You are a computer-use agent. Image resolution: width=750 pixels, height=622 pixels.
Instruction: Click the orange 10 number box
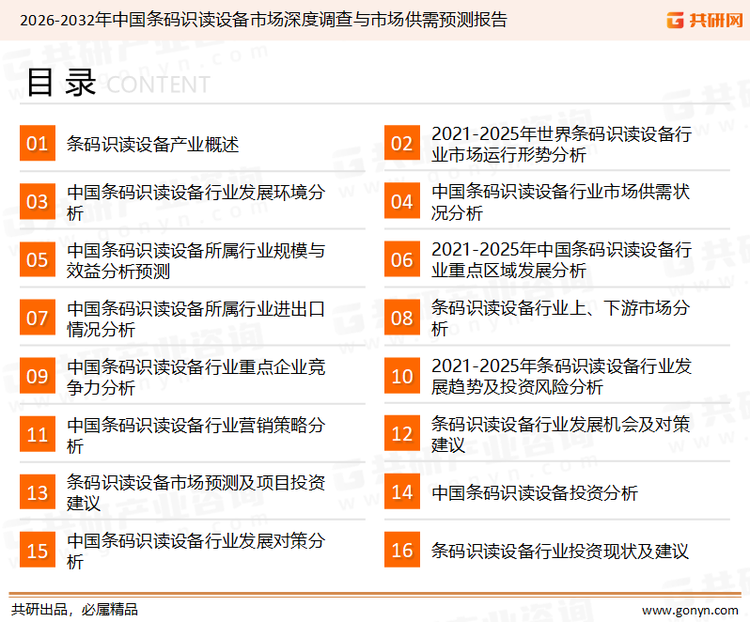[x=402, y=376]
